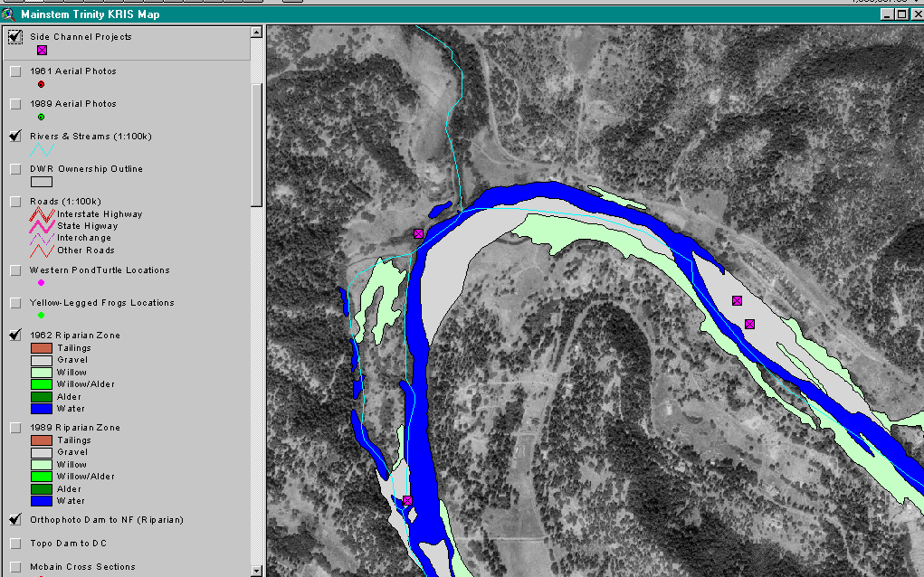Select the Roads (1:100k) layer name
The height and width of the screenshot is (577, 924).
pos(65,202)
